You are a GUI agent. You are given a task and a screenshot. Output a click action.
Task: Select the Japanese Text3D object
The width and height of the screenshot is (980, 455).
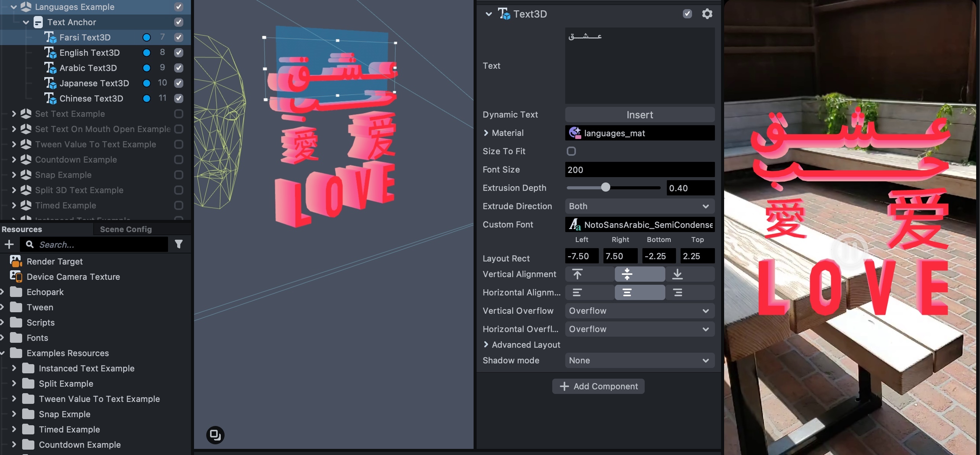pyautogui.click(x=94, y=83)
